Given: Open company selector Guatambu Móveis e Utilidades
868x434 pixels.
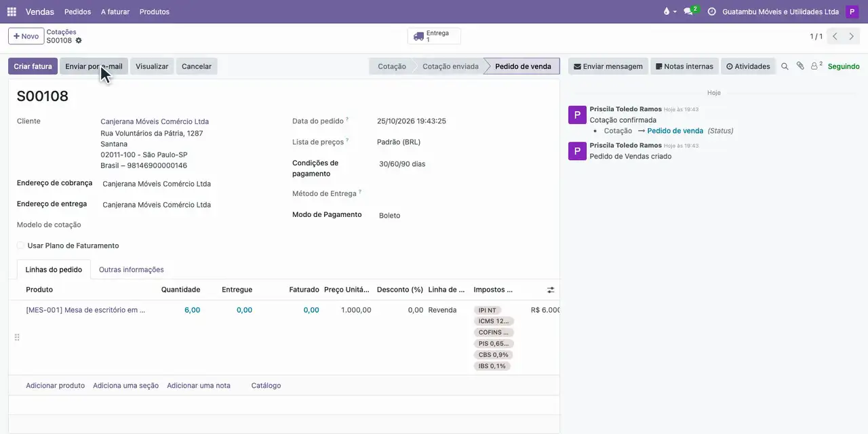Looking at the screenshot, I should click(781, 12).
